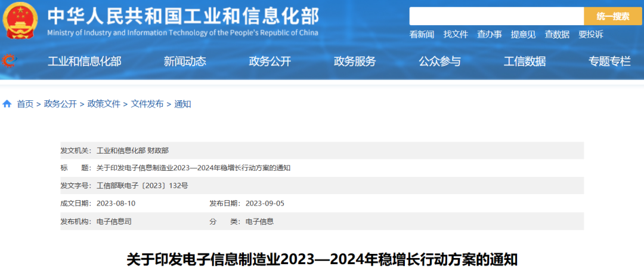Click the 分类 value 电子信息
Image resolution: width=644 pixels, height=273 pixels.
coord(259,222)
